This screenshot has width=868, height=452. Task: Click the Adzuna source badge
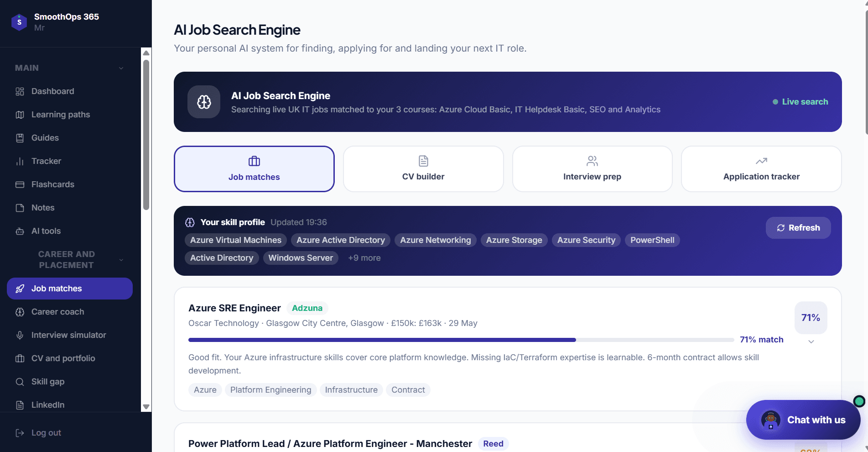(x=307, y=308)
